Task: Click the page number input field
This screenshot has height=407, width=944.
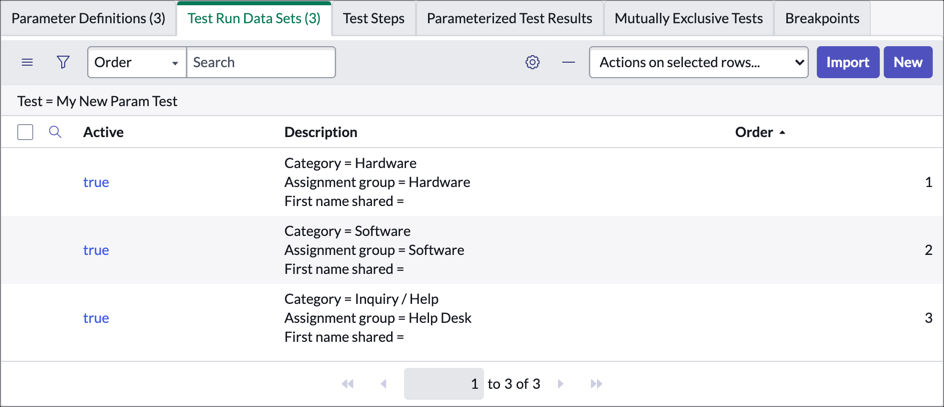Action: (444, 384)
